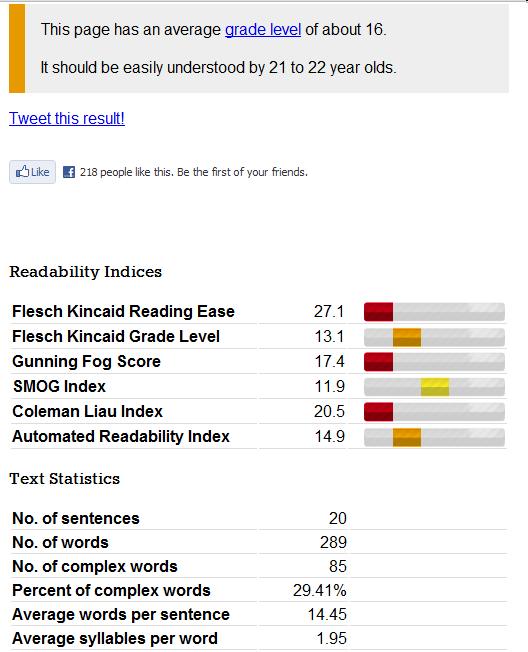Click the Coleman Liau Index bar
Viewport: 528px width, 652px height.
434,412
